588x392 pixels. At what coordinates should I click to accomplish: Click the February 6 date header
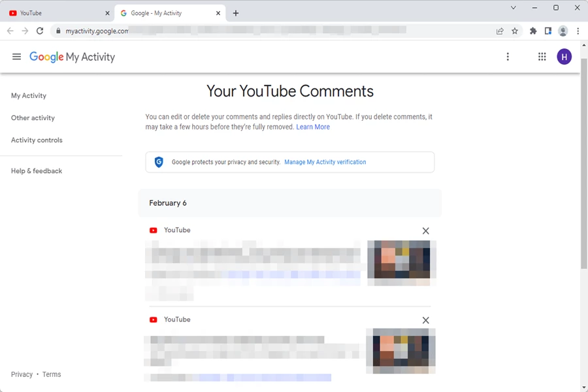click(168, 203)
